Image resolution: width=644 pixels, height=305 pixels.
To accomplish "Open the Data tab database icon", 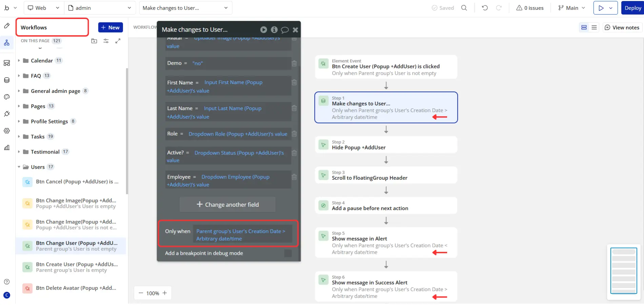I will [x=7, y=80].
